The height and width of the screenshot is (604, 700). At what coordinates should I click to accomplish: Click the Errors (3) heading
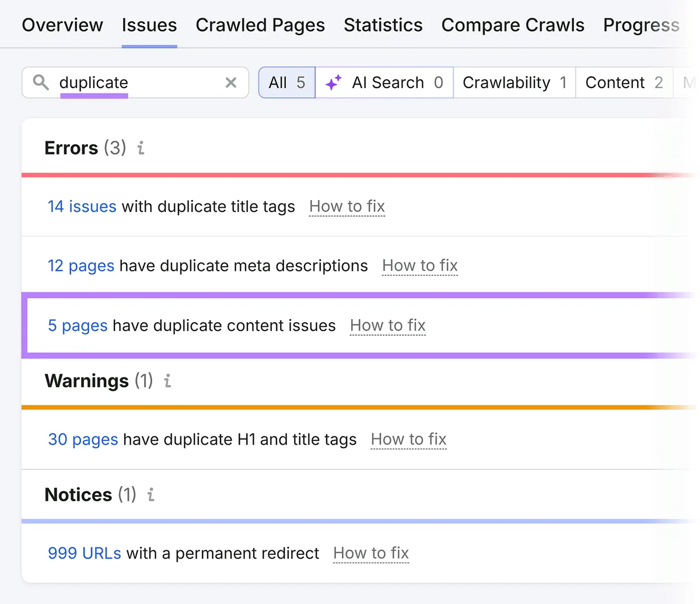[x=85, y=148]
